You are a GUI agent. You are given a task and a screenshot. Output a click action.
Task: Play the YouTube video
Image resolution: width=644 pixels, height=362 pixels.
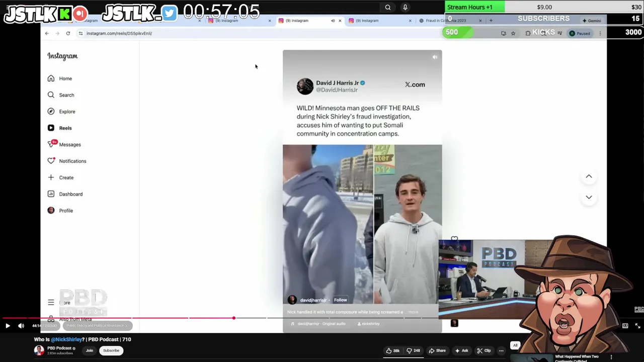(x=8, y=326)
